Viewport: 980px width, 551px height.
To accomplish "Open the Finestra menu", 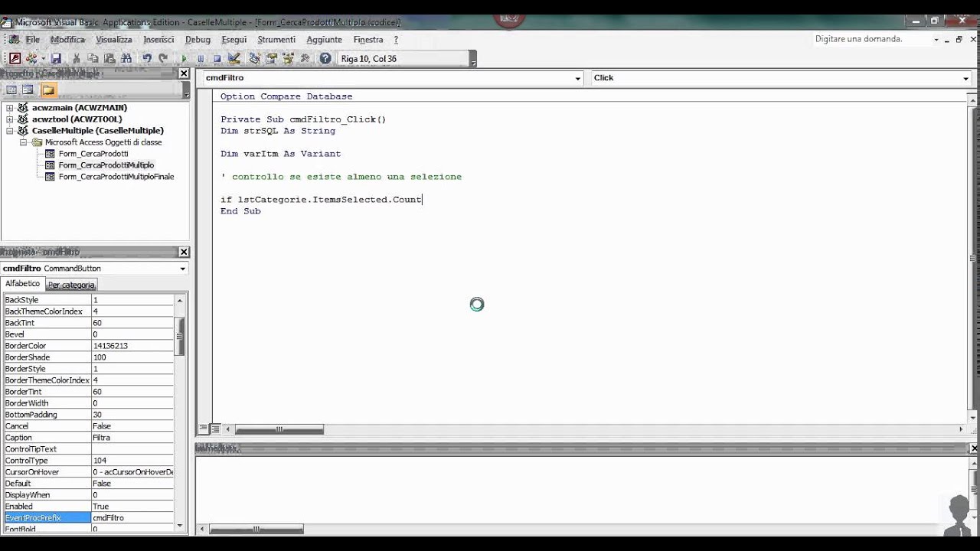I will coord(368,39).
